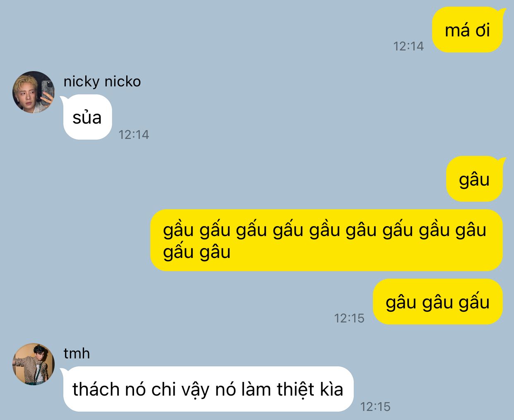This screenshot has width=514, height=420.
Task: Click the 12:14 timestamp beside "sủa"
Action: tap(134, 134)
